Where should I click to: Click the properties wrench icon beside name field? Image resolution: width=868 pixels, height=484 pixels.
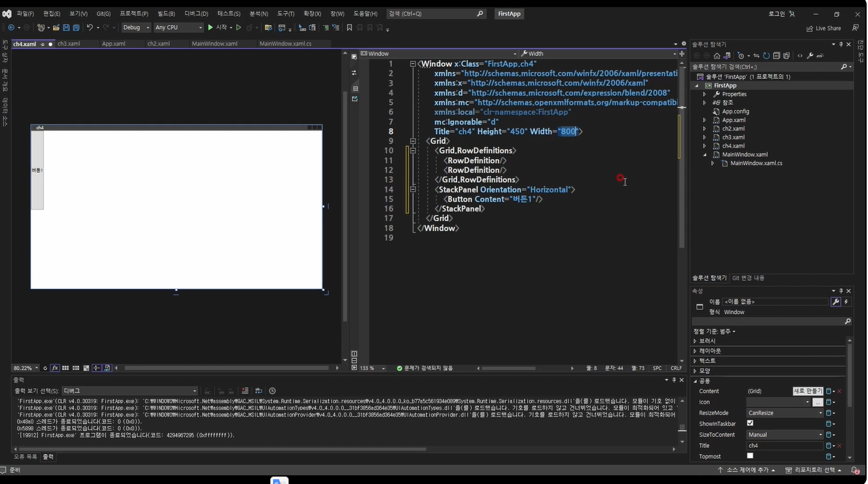tap(836, 302)
